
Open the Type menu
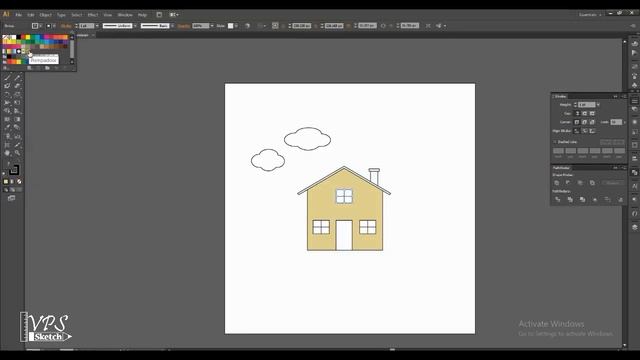click(x=61, y=15)
